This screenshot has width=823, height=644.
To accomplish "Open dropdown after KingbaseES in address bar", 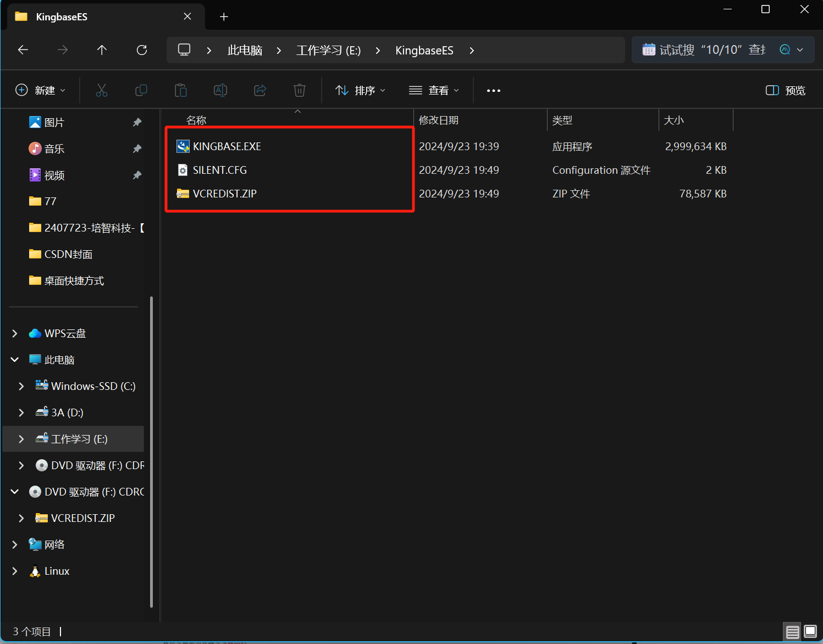I will tap(472, 51).
